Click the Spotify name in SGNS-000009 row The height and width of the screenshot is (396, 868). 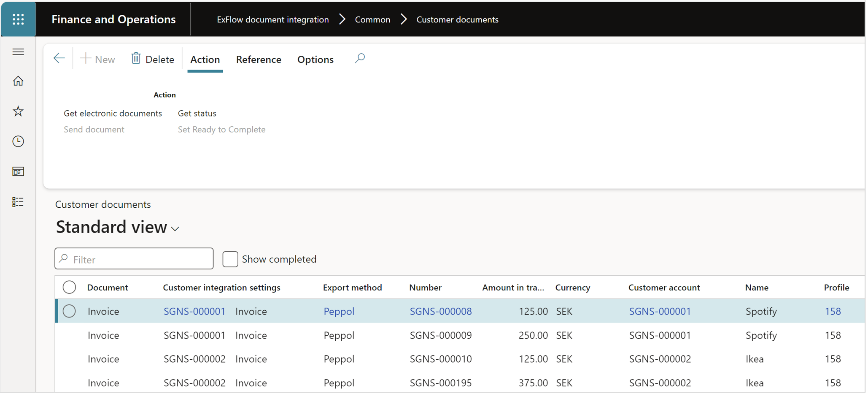pyautogui.click(x=761, y=336)
